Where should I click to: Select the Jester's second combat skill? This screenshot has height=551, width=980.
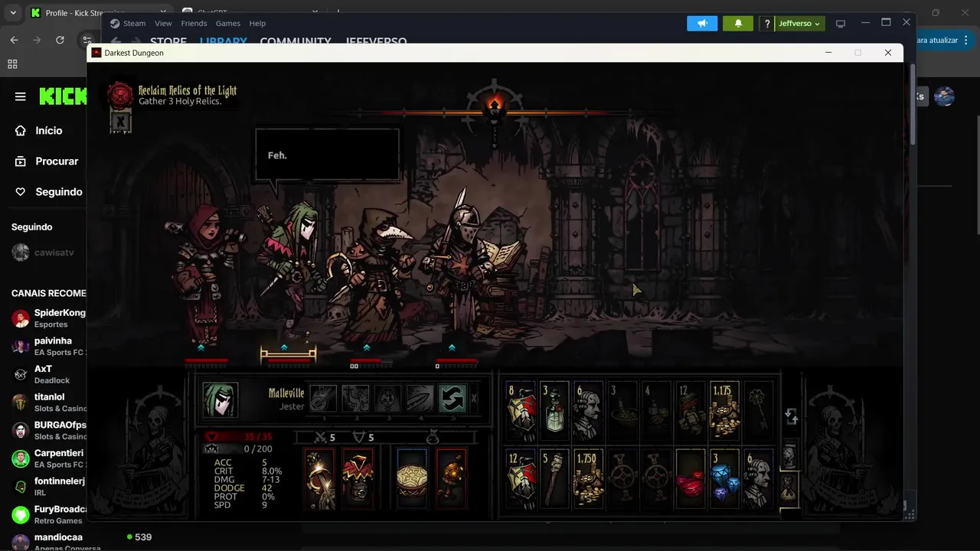tap(355, 399)
